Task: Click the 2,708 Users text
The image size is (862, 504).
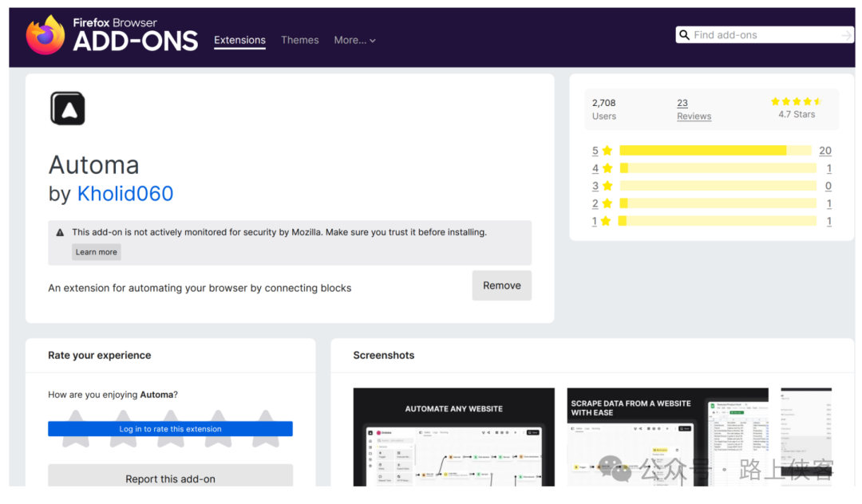Action: [603, 109]
